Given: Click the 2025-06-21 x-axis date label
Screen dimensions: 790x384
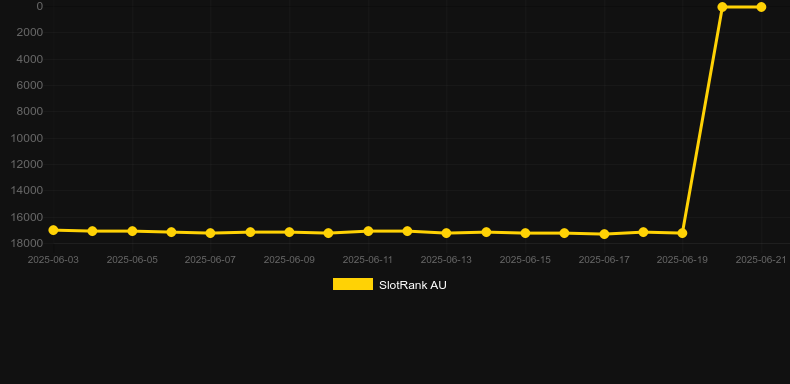Looking at the screenshot, I should click(761, 260).
